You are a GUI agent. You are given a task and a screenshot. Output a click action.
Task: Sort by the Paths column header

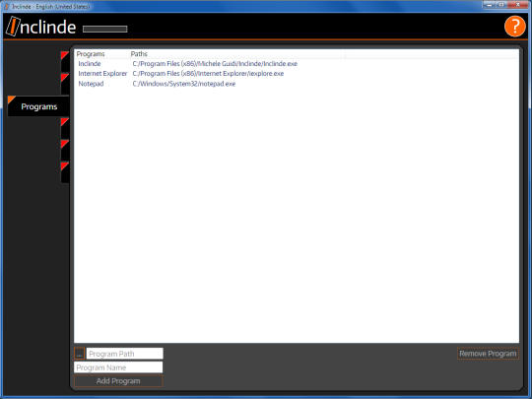(236, 54)
